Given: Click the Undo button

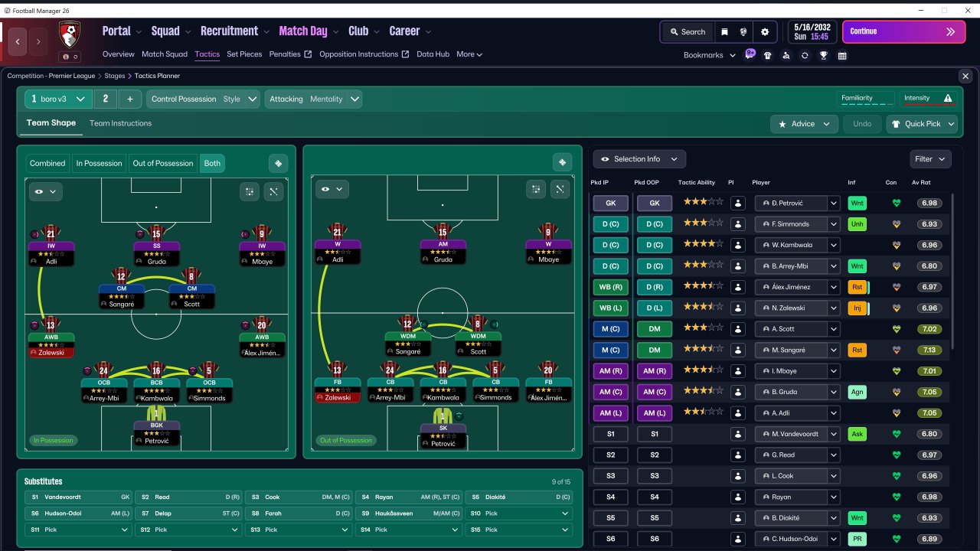Looking at the screenshot, I should pos(862,124).
